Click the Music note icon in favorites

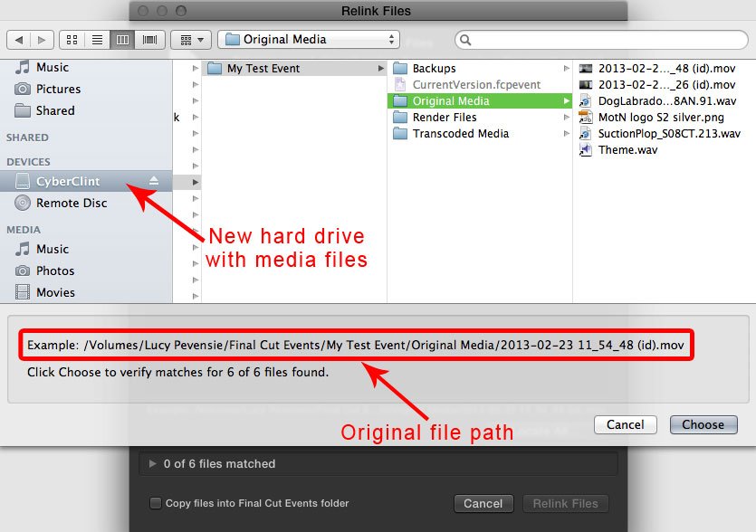pyautogui.click(x=22, y=67)
